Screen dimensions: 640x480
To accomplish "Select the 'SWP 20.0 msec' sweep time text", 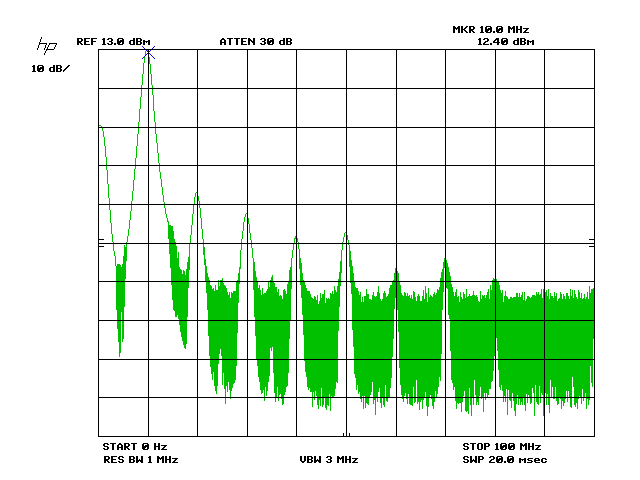I will coord(504,460).
